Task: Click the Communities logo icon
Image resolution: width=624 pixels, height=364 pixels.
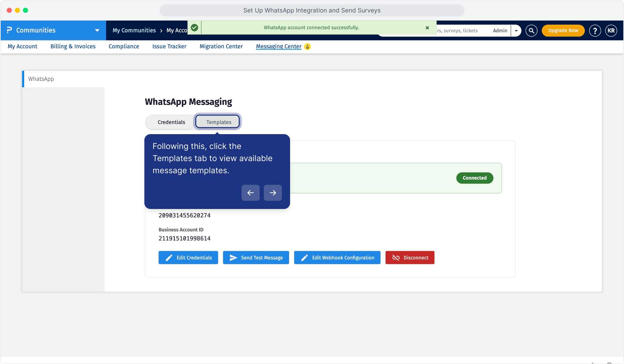Action: (9, 30)
